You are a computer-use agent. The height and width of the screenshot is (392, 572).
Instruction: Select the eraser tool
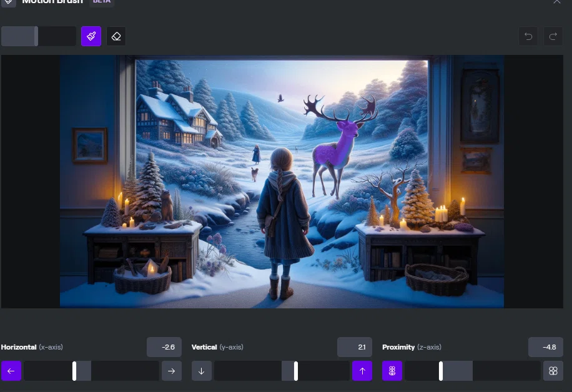pyautogui.click(x=116, y=36)
